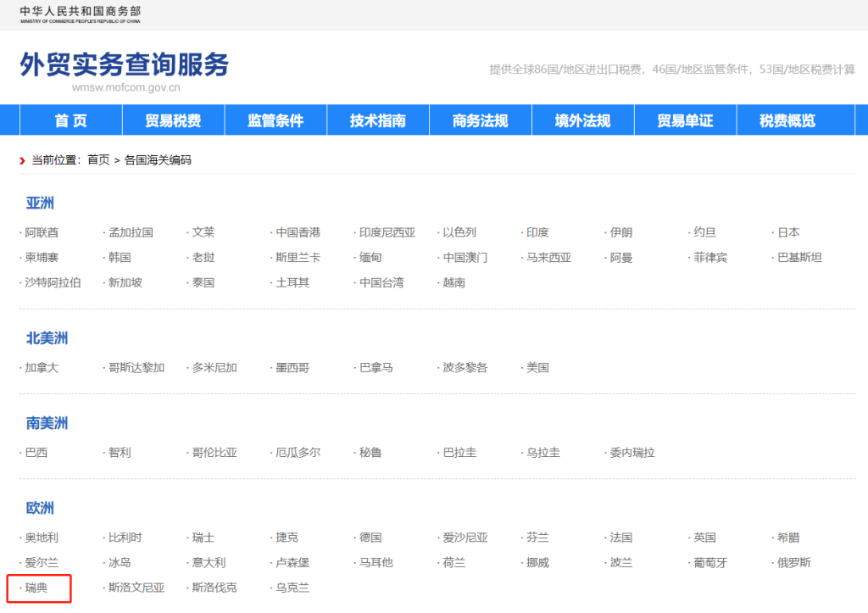
Task: Open the 阿联酋 country link
Action: pos(42,232)
